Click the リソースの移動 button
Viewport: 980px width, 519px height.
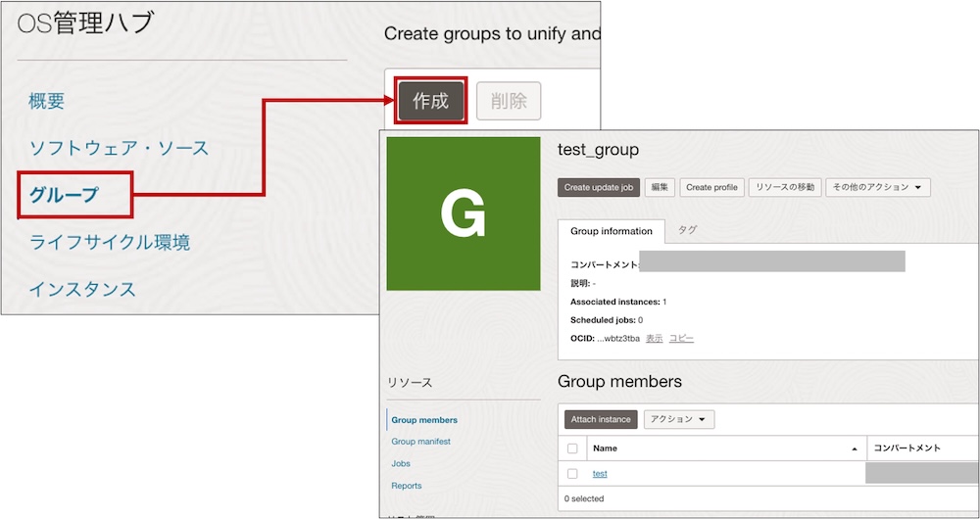(785, 187)
